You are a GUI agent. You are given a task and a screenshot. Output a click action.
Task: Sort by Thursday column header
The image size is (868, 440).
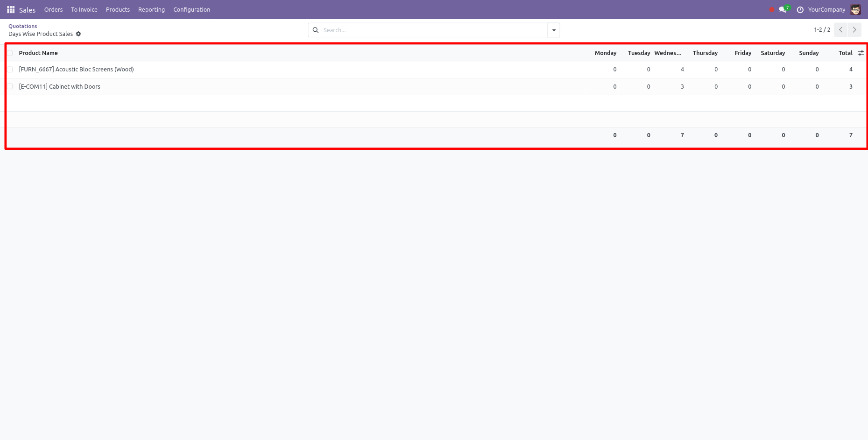[x=705, y=53]
